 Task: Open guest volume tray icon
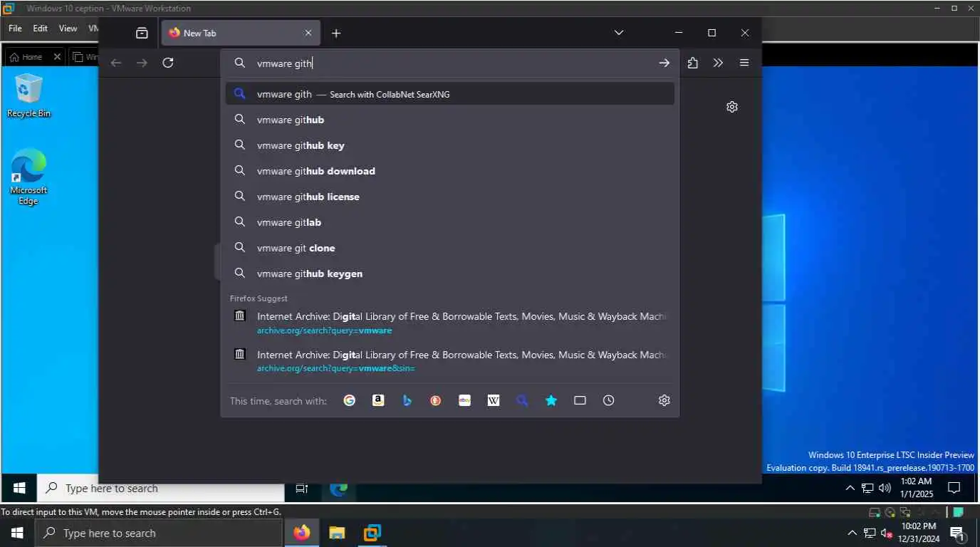tap(885, 488)
